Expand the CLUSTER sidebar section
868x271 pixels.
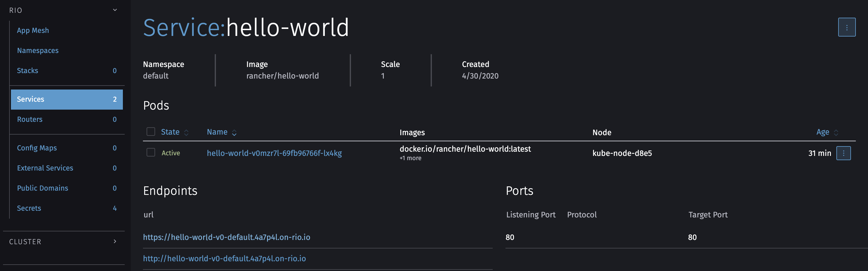pyautogui.click(x=115, y=242)
